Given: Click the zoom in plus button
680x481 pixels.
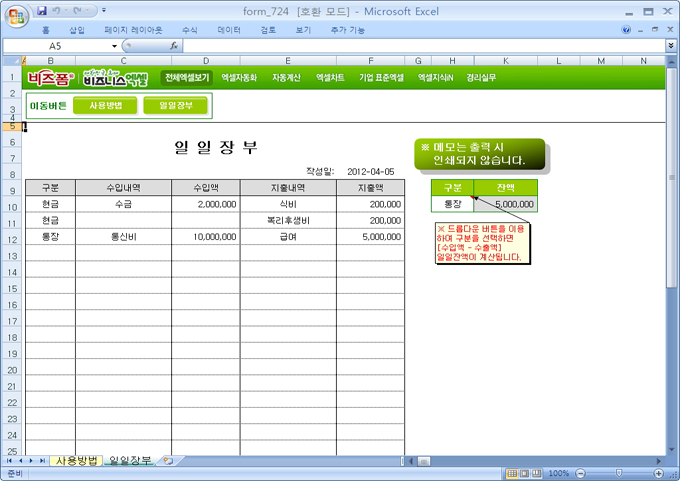Looking at the screenshot, I should pyautogui.click(x=659, y=473).
